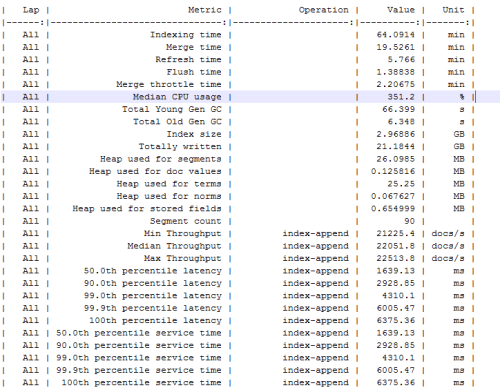
Task: Click the Operation column header
Action: click(x=323, y=10)
